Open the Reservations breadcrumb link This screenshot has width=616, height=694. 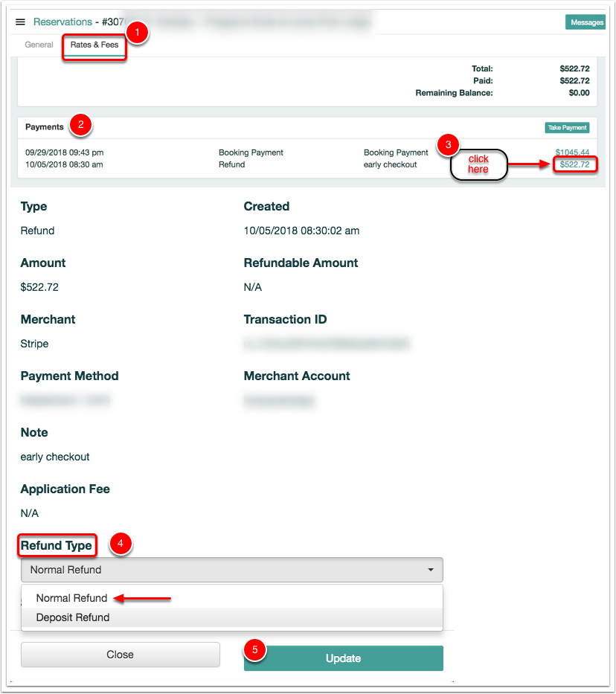(x=62, y=22)
